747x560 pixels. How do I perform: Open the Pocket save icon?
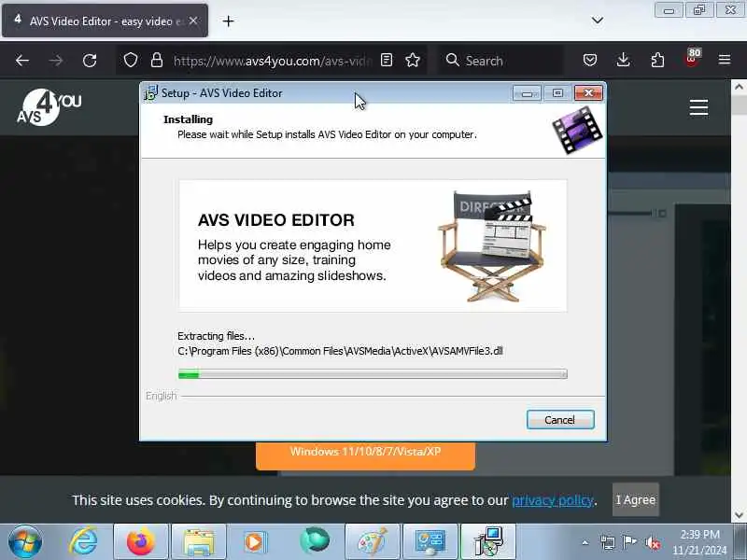click(590, 60)
